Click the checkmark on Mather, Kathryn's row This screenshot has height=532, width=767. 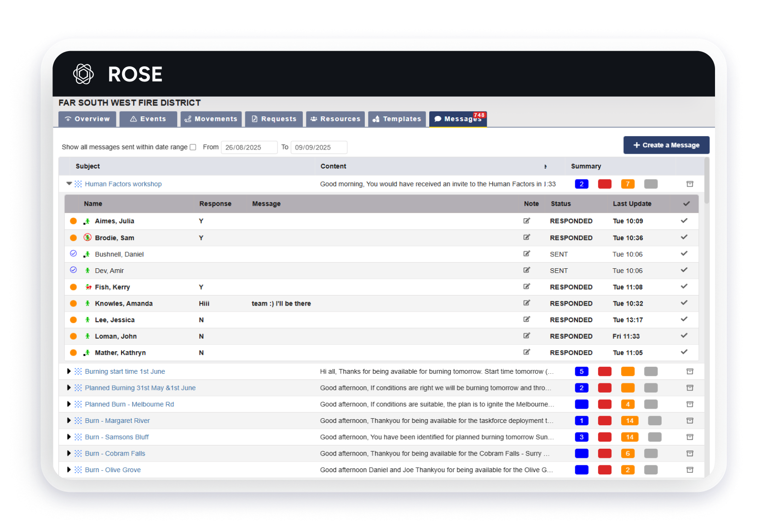684,353
